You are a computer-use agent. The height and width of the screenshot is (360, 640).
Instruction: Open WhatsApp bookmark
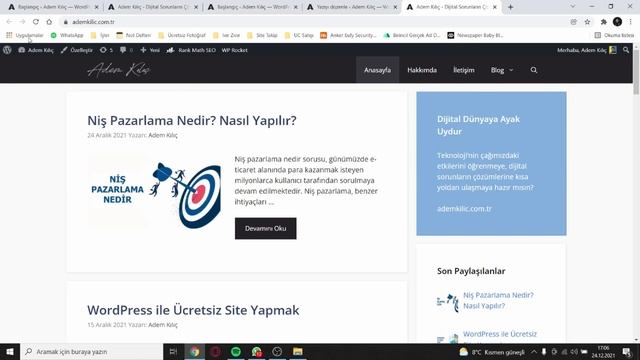(67, 36)
